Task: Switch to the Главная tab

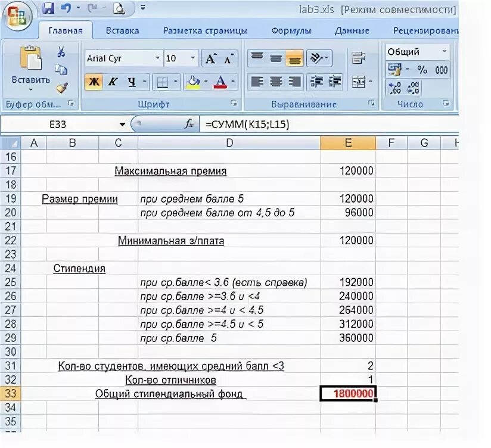Action: [x=66, y=30]
